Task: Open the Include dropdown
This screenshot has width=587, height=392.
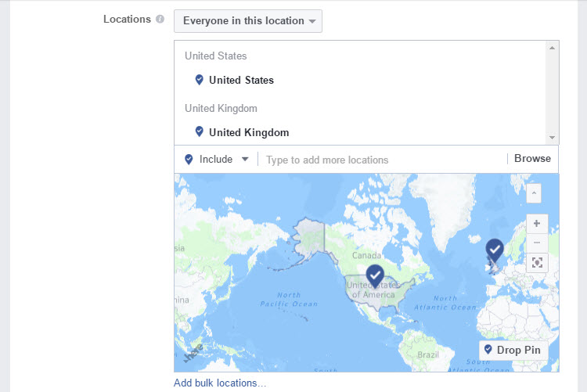Action: [217, 159]
